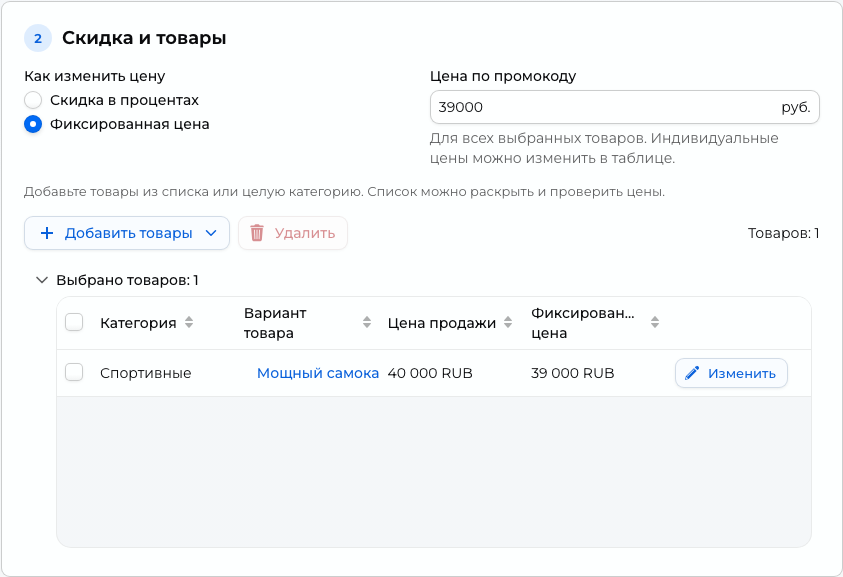Image resolution: width=843 pixels, height=577 pixels.
Task: Click the pencil icon in Изменить
Action: [x=692, y=373]
